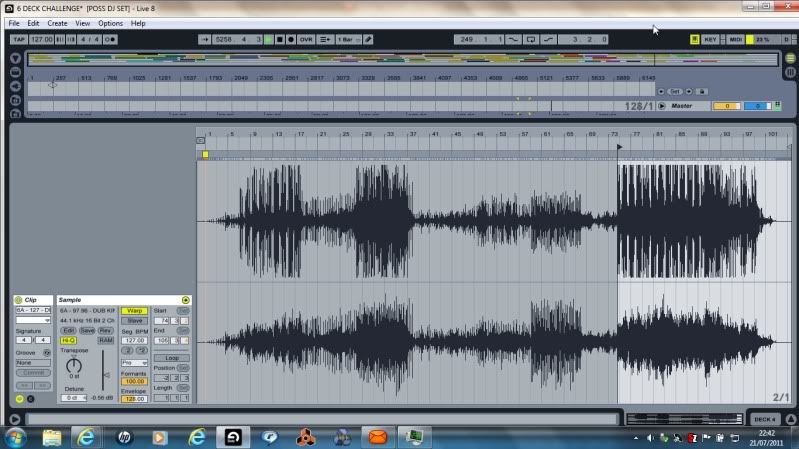This screenshot has height=449, width=799.
Task: Enable Draw Mode pencil tool
Action: pyautogui.click(x=368, y=39)
